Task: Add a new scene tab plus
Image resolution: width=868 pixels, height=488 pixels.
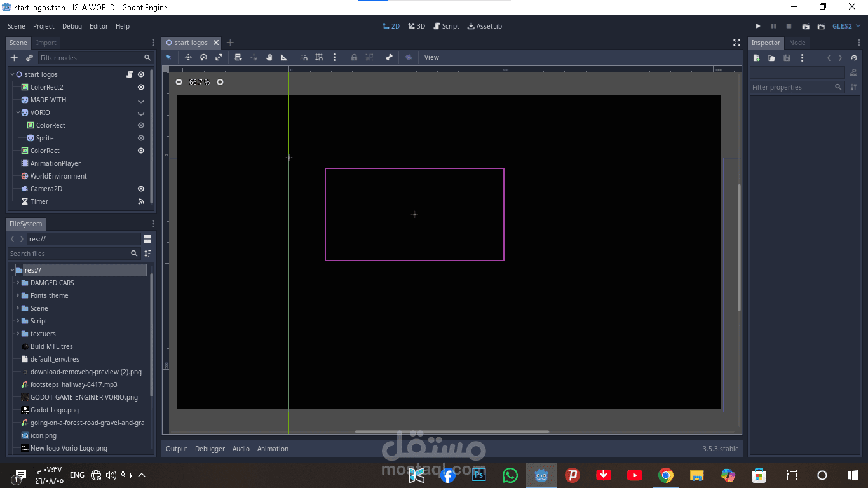Action: point(230,43)
